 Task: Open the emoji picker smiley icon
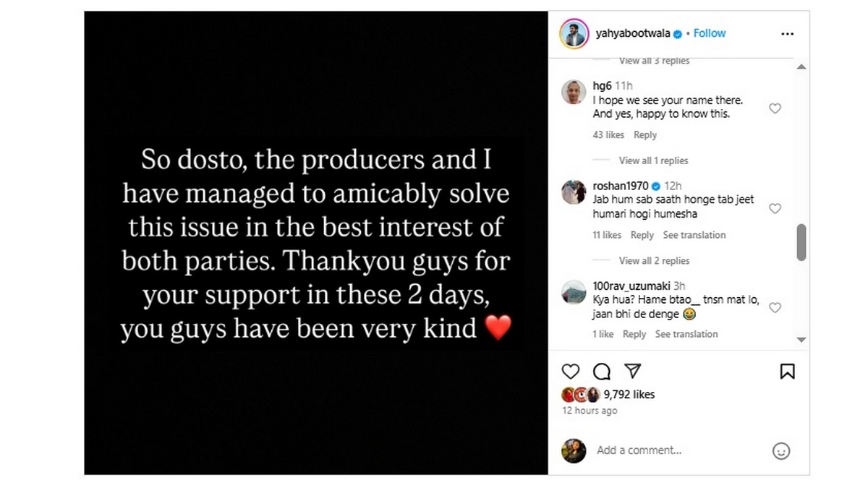click(x=781, y=451)
